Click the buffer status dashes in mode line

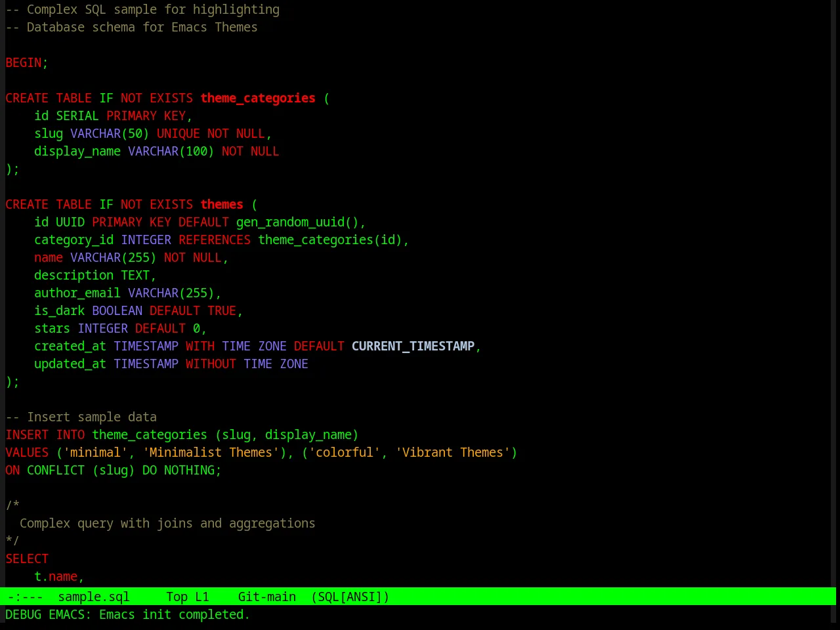point(26,597)
